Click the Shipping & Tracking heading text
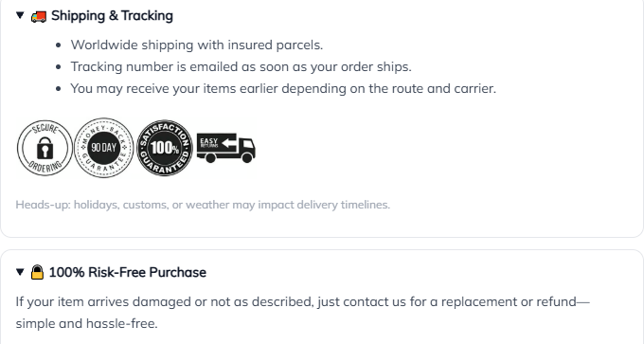This screenshot has width=644, height=344. (112, 15)
